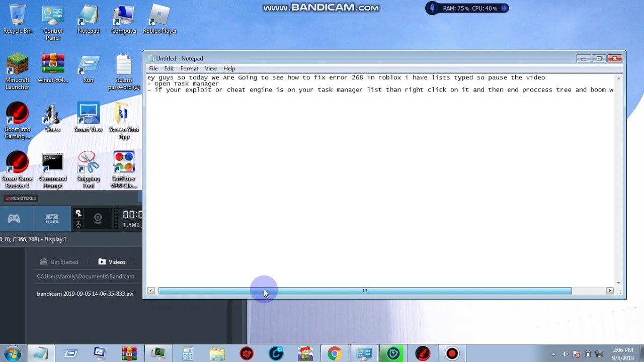Screen dimensions: 644x362
Task: Select the SoftEther VPN Client desktop icon
Action: pos(124,170)
